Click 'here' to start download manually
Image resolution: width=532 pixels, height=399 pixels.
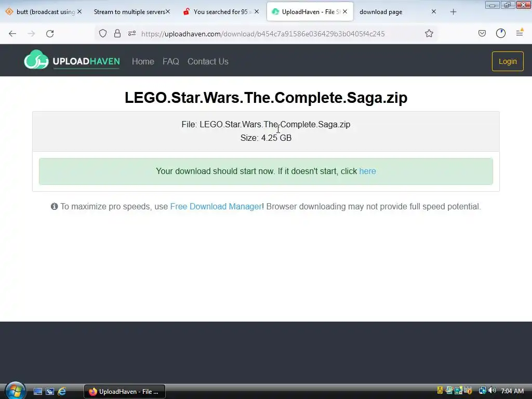click(x=367, y=171)
